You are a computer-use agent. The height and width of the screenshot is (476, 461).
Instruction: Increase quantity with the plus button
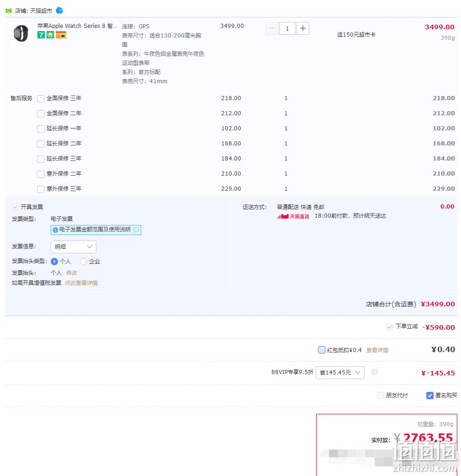coord(302,28)
